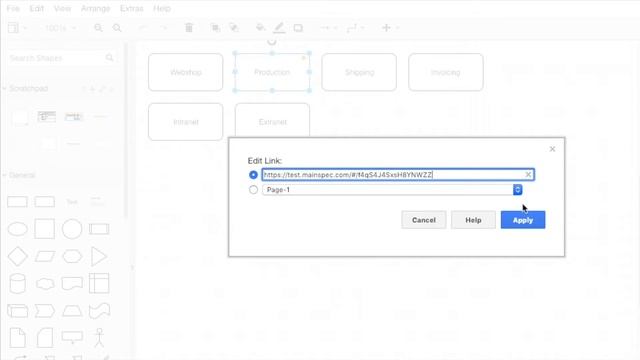The width and height of the screenshot is (640, 360).
Task: Toggle the shadow toolbar icon
Action: [x=298, y=28]
